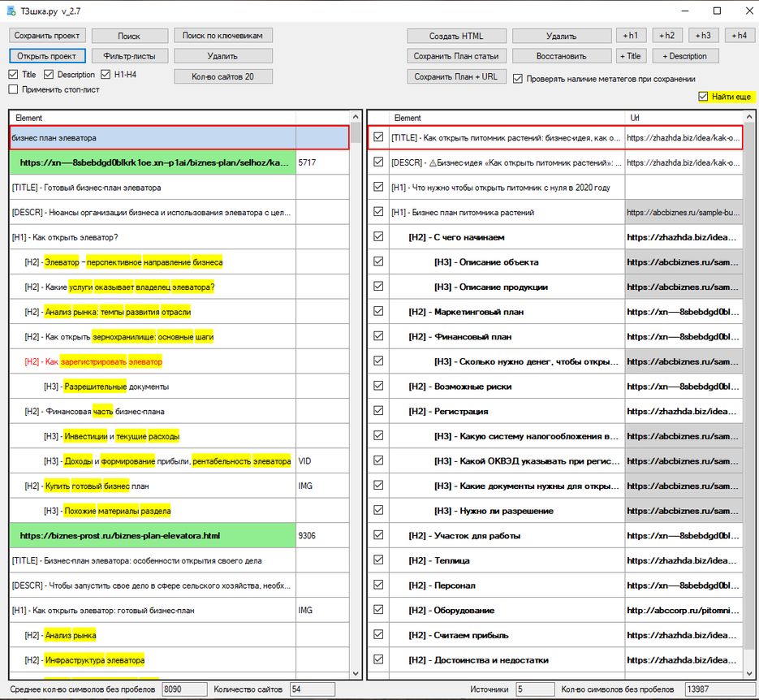Select [TITLE] Готовый бизнес-план элеватора row

pos(179,188)
